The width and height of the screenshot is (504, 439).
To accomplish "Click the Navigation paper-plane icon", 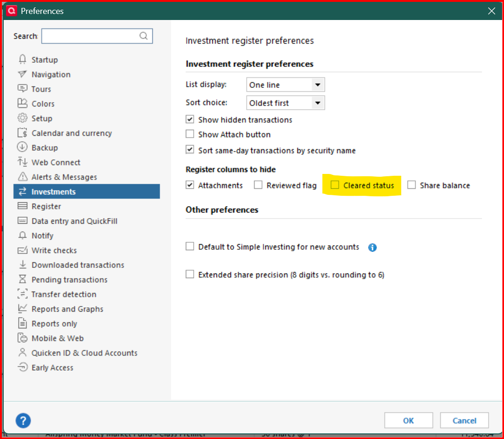I will pos(22,74).
